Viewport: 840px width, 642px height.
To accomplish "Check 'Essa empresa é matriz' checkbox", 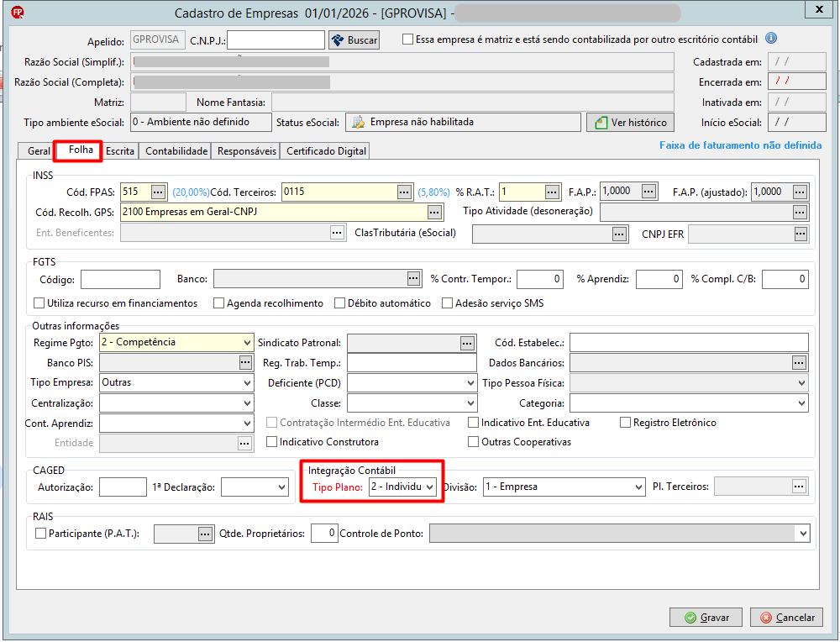I will [408, 39].
